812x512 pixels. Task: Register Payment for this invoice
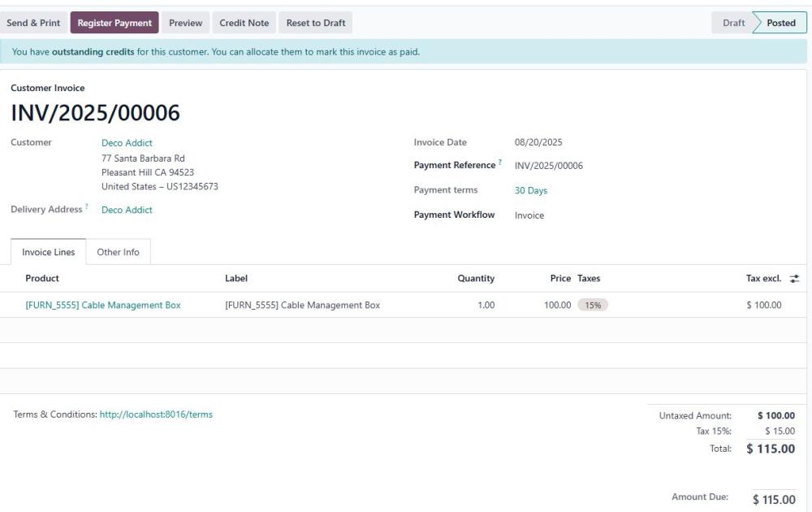point(114,23)
